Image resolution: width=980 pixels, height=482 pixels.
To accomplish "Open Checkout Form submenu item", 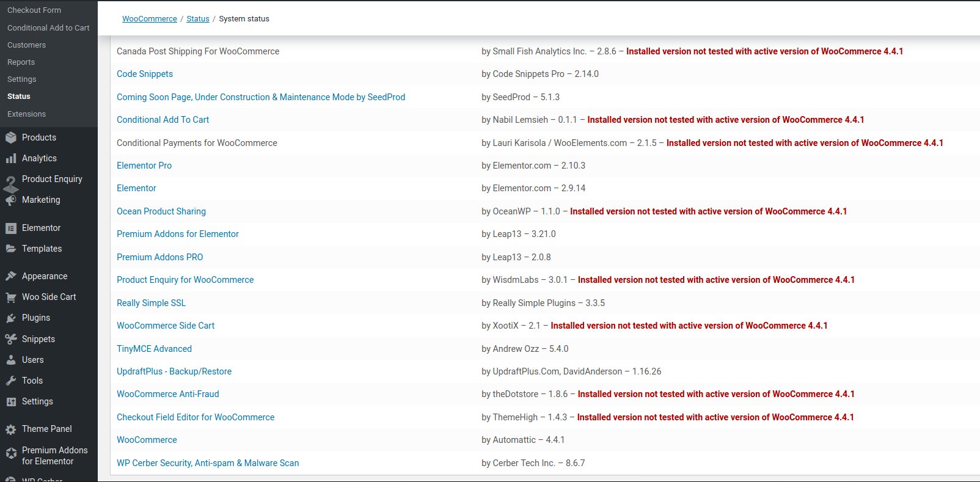I will tap(34, 10).
